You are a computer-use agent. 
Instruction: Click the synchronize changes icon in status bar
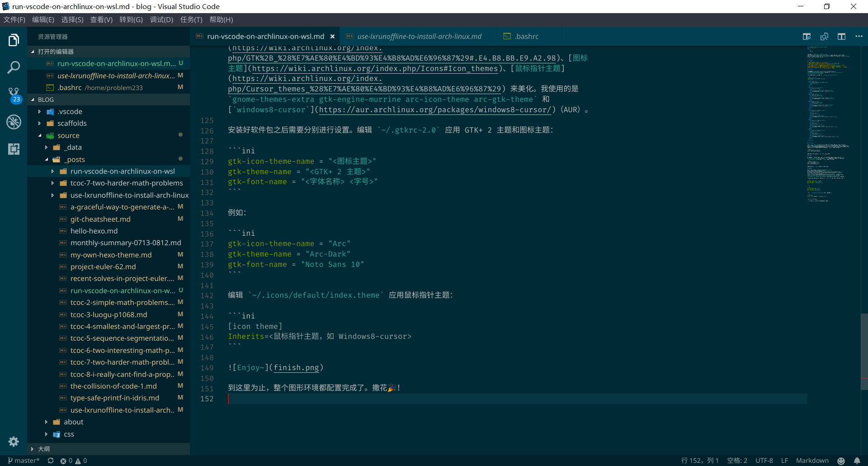tap(51, 461)
